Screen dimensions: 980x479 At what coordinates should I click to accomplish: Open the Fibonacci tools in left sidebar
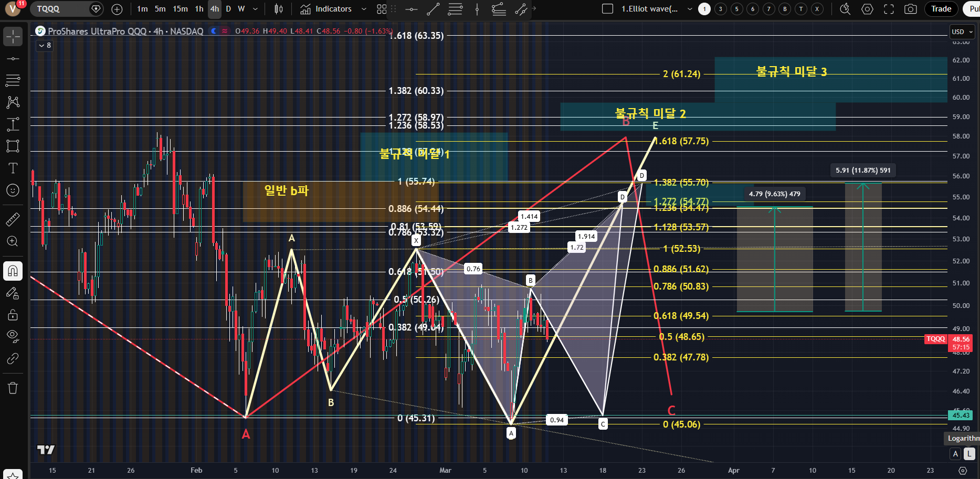point(13,80)
